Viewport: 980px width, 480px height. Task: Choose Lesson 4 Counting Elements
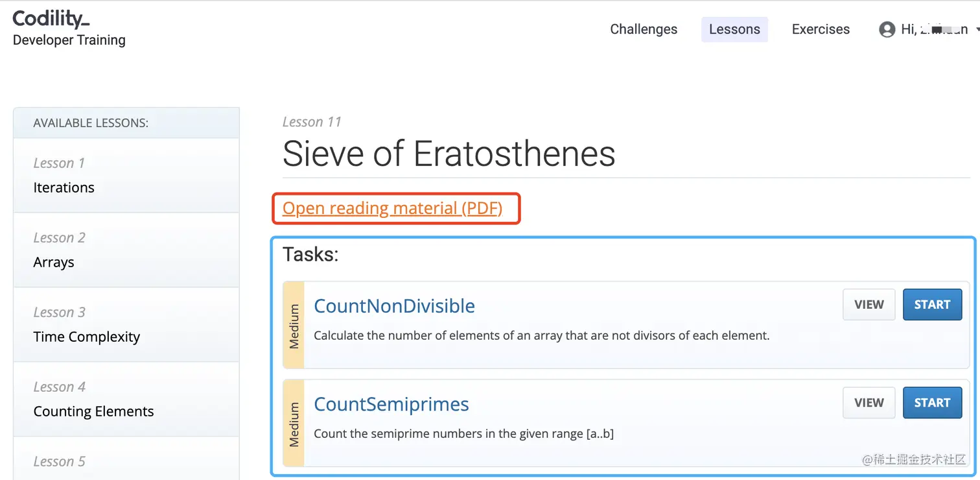(x=126, y=400)
